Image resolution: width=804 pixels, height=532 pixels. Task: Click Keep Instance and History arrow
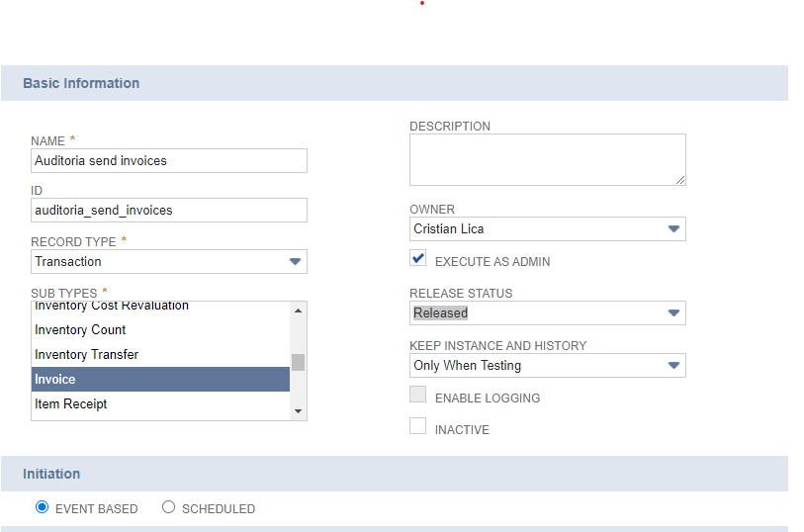coord(673,366)
